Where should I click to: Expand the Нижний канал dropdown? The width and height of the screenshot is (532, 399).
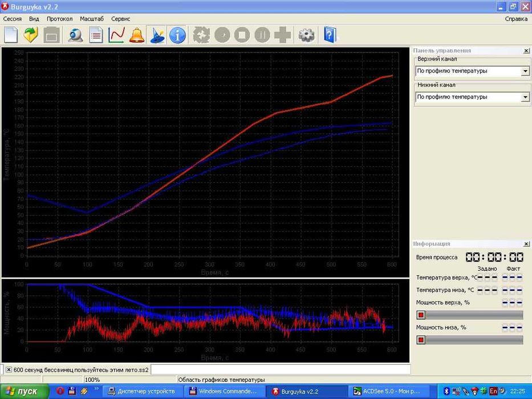(x=525, y=97)
